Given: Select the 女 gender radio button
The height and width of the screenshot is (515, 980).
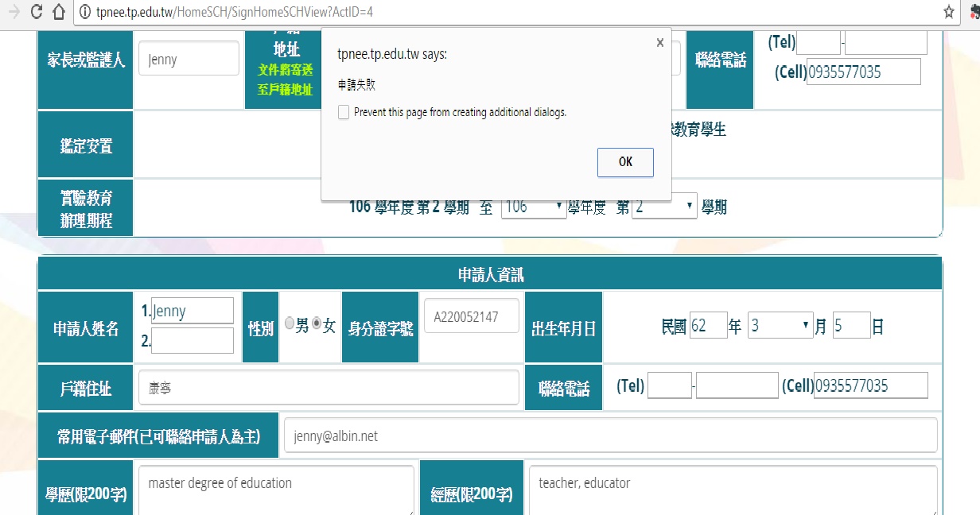Looking at the screenshot, I should point(315,324).
